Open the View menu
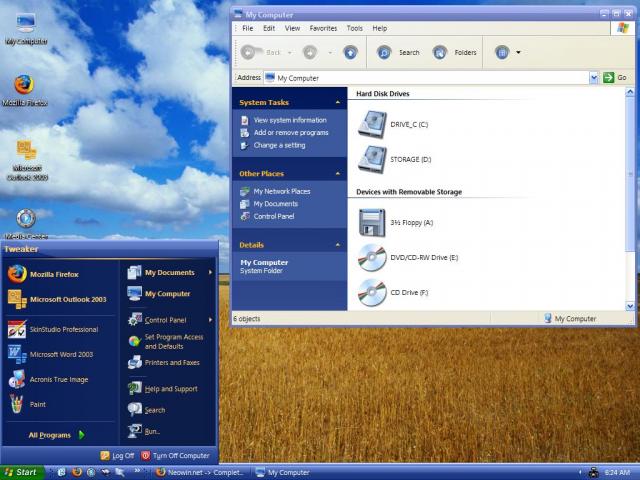The height and width of the screenshot is (480, 640). [292, 28]
